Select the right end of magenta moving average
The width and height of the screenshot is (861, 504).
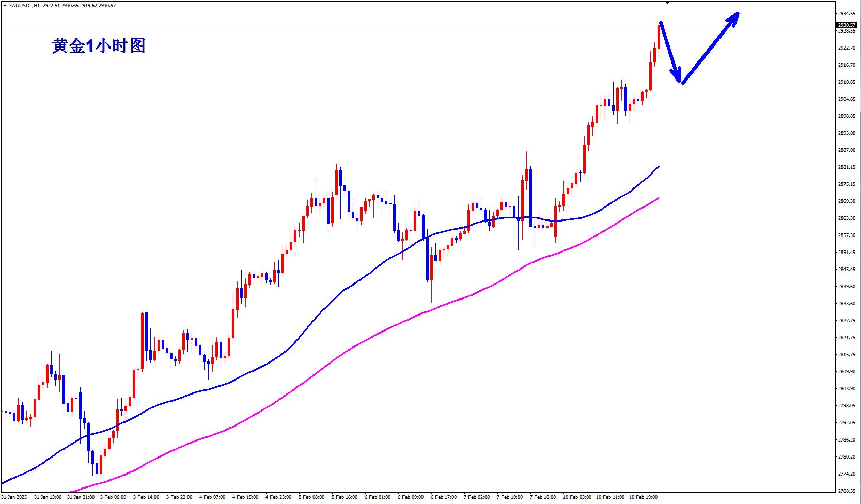tap(658, 198)
